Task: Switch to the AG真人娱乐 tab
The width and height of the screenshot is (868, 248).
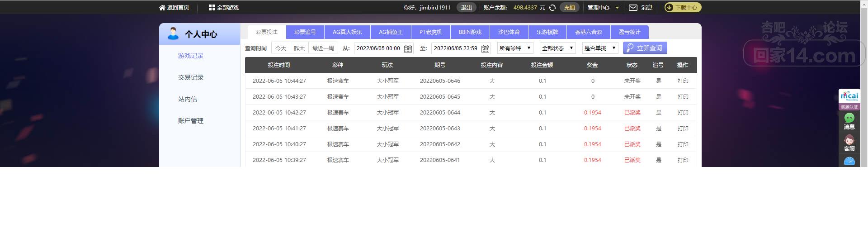Action: pos(347,32)
